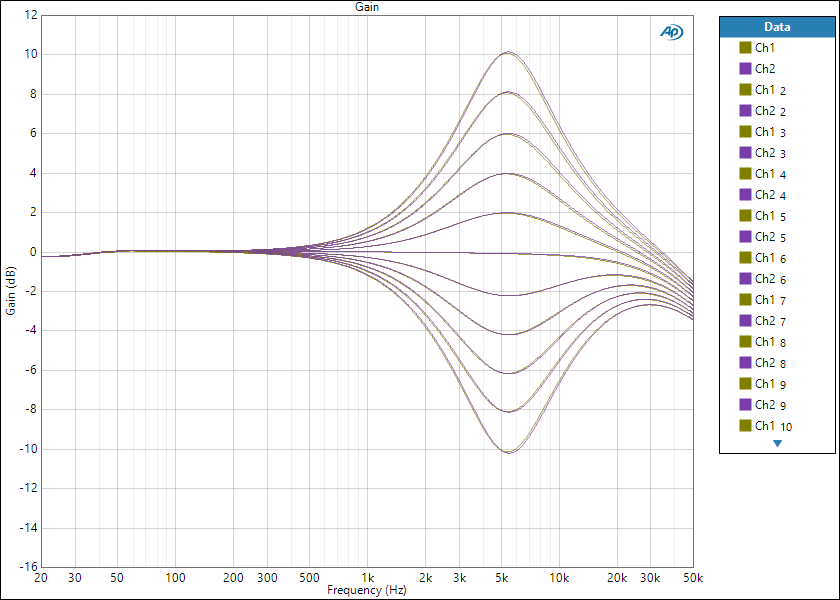Click the Ch2 3 legend swatch

[x=745, y=153]
